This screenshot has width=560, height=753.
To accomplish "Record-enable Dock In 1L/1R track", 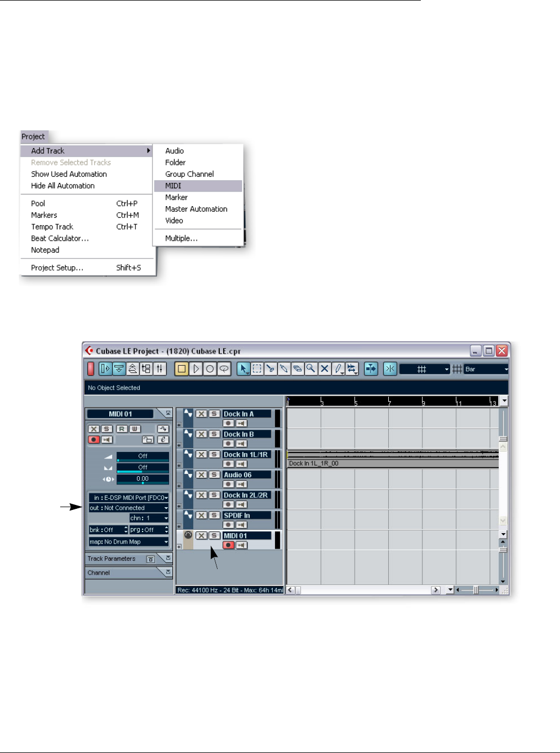I will point(228,464).
